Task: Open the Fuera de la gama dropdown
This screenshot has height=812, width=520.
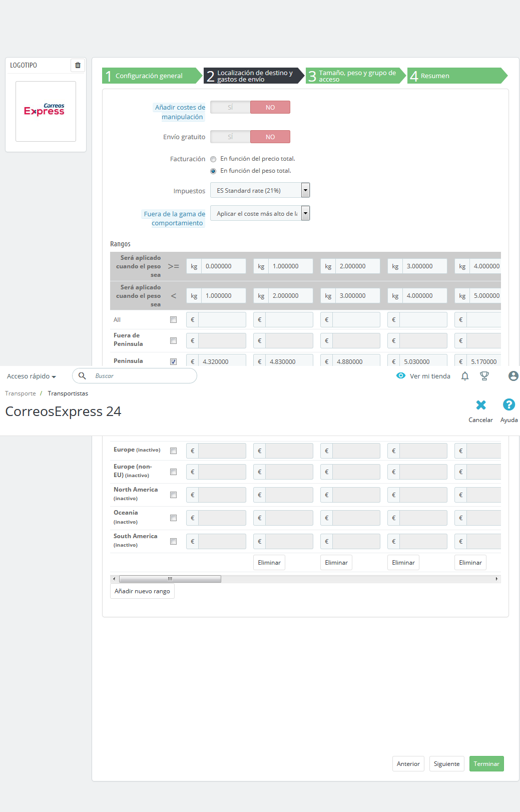Action: [260, 213]
